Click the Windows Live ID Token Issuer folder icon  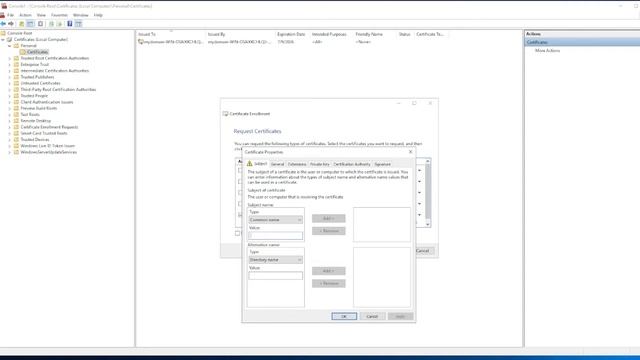click(x=16, y=146)
